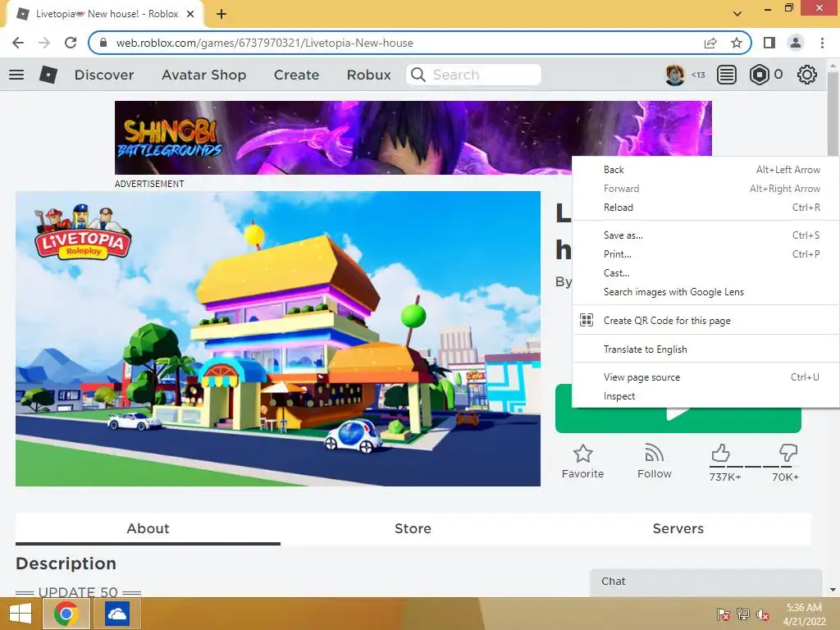Screen dimensions: 840x630
Task: Choose Translate to English
Action: coord(706,349)
